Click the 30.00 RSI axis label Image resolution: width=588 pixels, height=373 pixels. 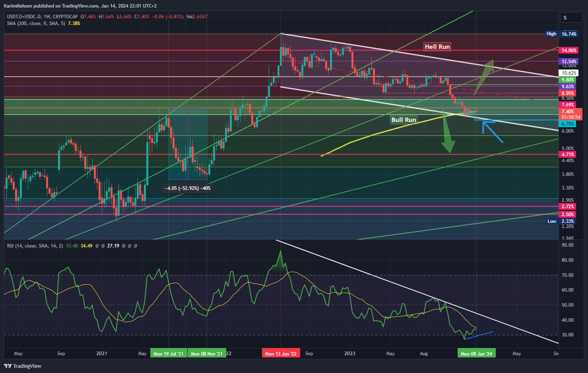[x=567, y=335]
